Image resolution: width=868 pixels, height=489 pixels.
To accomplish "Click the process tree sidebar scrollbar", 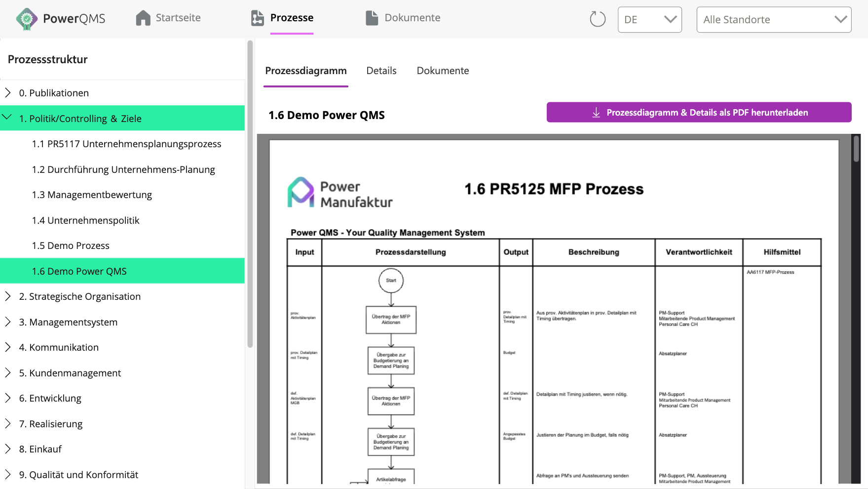I will pyautogui.click(x=250, y=194).
